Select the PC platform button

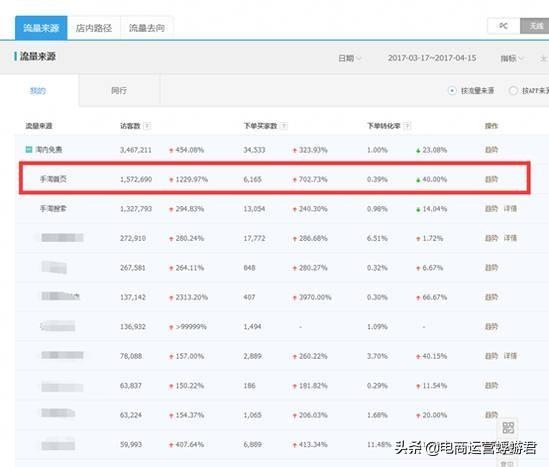click(x=503, y=26)
